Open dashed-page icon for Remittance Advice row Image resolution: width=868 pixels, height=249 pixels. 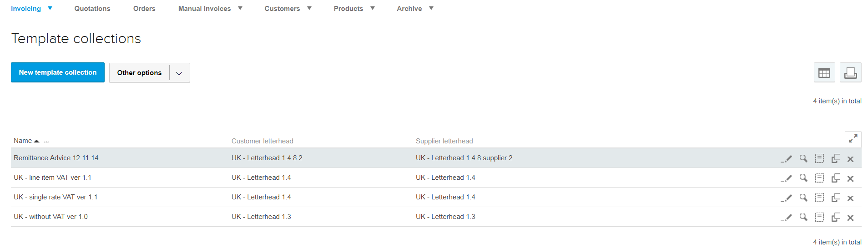click(x=819, y=158)
